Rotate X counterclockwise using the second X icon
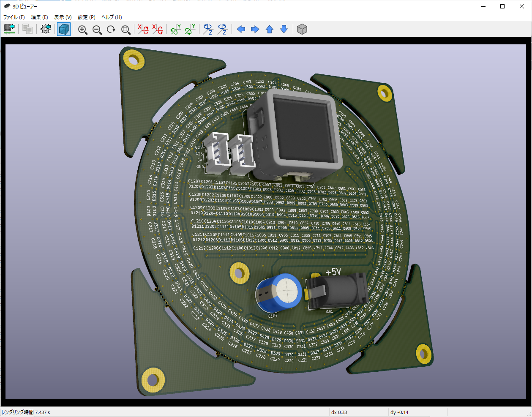The image size is (532, 417). click(x=158, y=29)
